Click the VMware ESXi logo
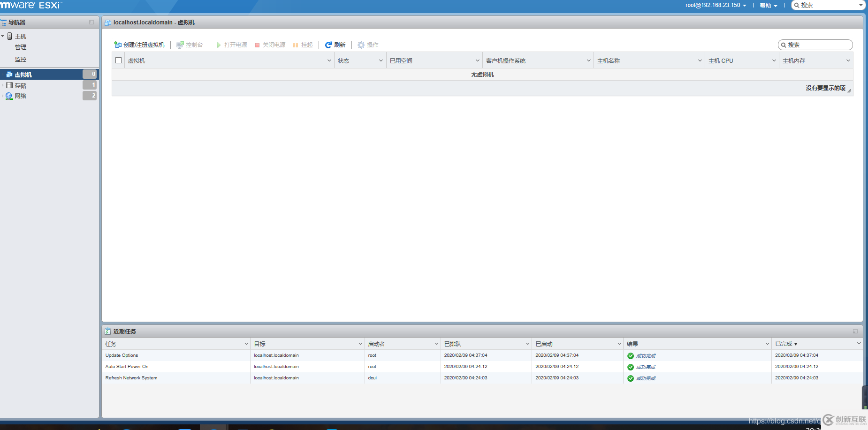Image resolution: width=868 pixels, height=430 pixels. [31, 5]
